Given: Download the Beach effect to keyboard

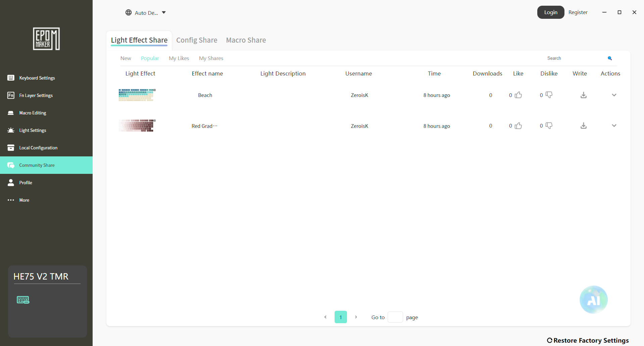Looking at the screenshot, I should click(x=584, y=95).
